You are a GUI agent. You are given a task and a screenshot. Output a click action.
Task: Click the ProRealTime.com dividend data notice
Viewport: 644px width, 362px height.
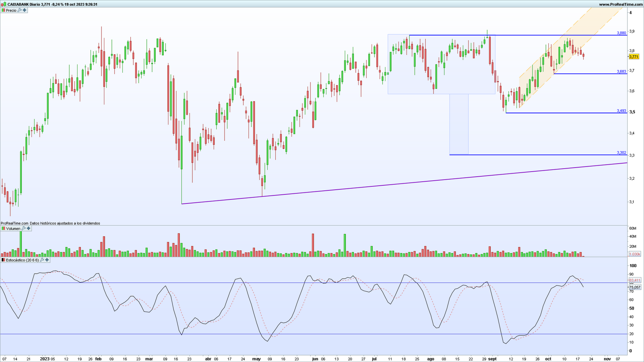coord(50,223)
